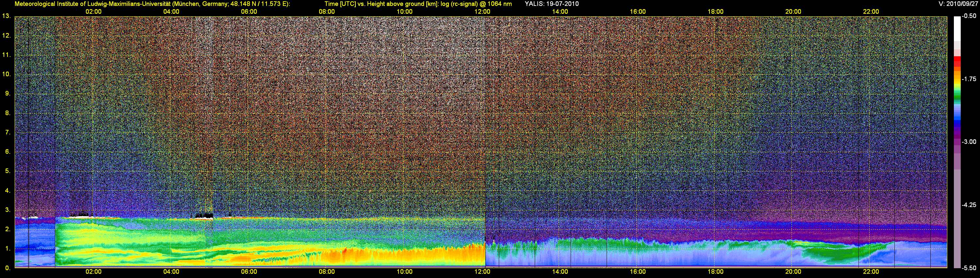The image size is (980, 278).
Task: Click the -5.50 color scale value
Action: pyautogui.click(x=969, y=268)
